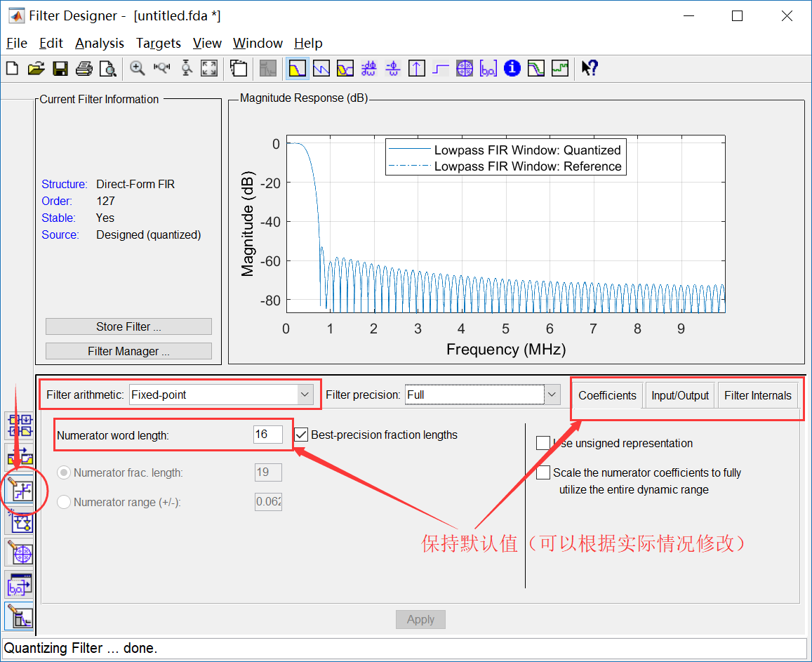
Task: Open pole-zero editor sidebar panel
Action: [20, 552]
